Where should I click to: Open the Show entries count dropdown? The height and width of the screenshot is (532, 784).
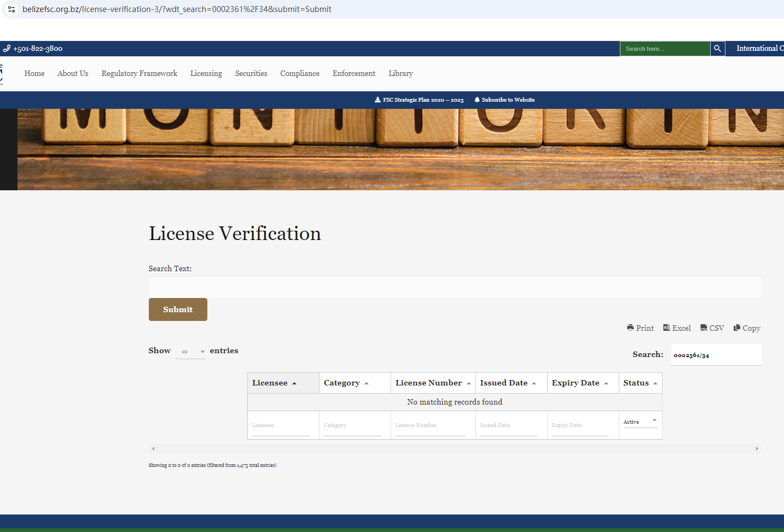pos(190,352)
